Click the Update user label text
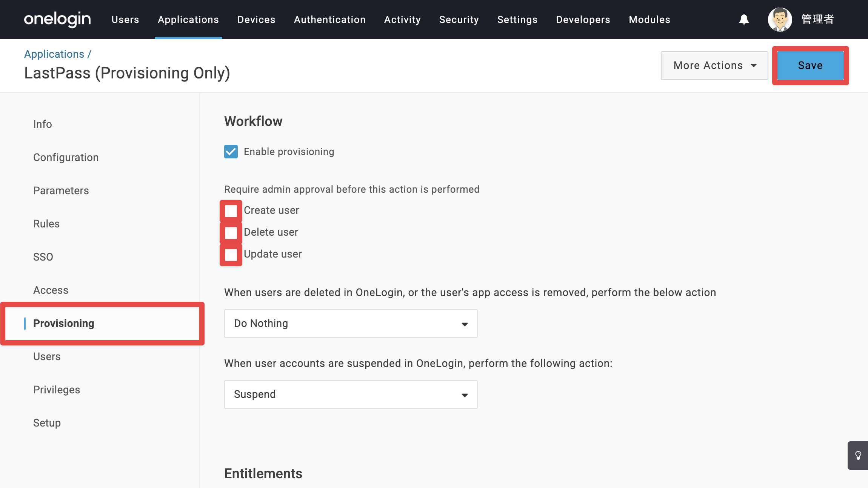The width and height of the screenshot is (868, 488). pyautogui.click(x=273, y=254)
